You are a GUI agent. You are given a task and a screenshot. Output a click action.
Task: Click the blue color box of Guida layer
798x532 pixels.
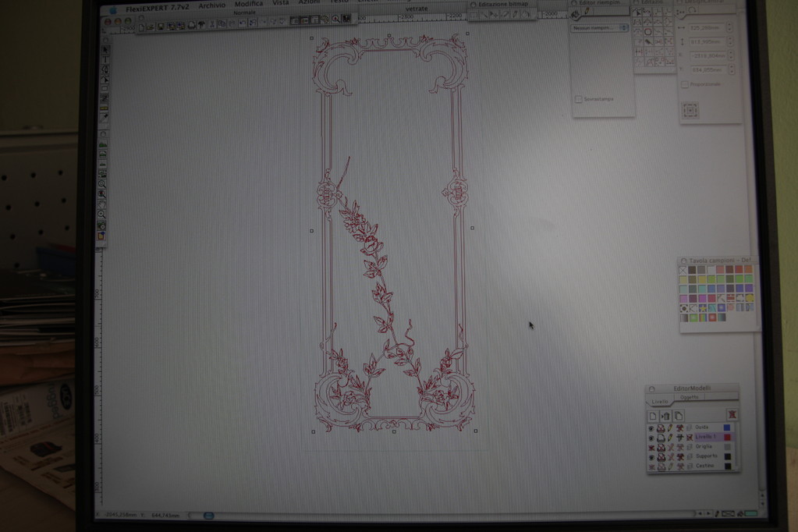coord(727,427)
